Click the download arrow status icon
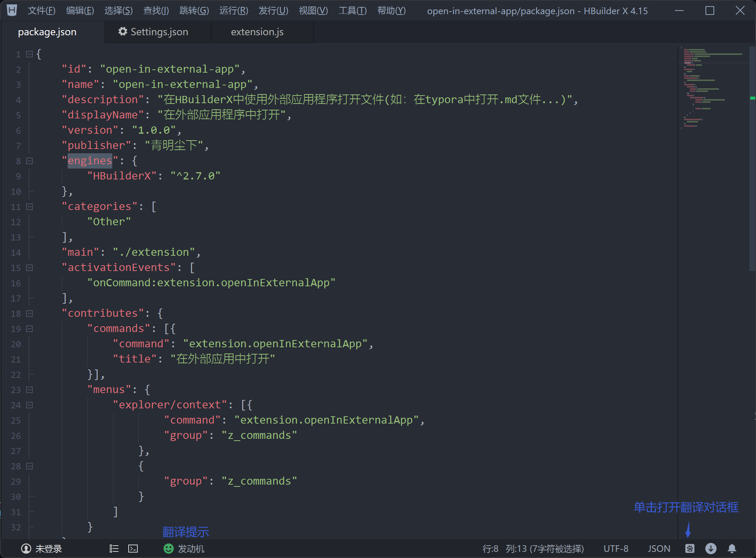Viewport: 756px width, 558px height. 711,549
